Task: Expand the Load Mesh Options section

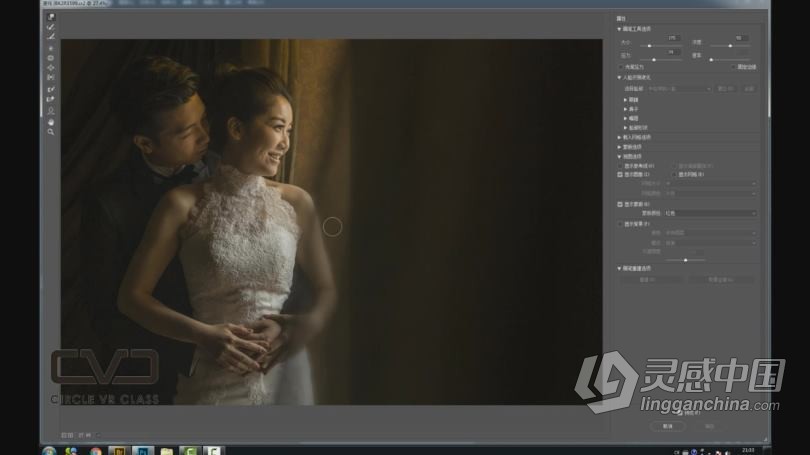Action: tap(619, 137)
